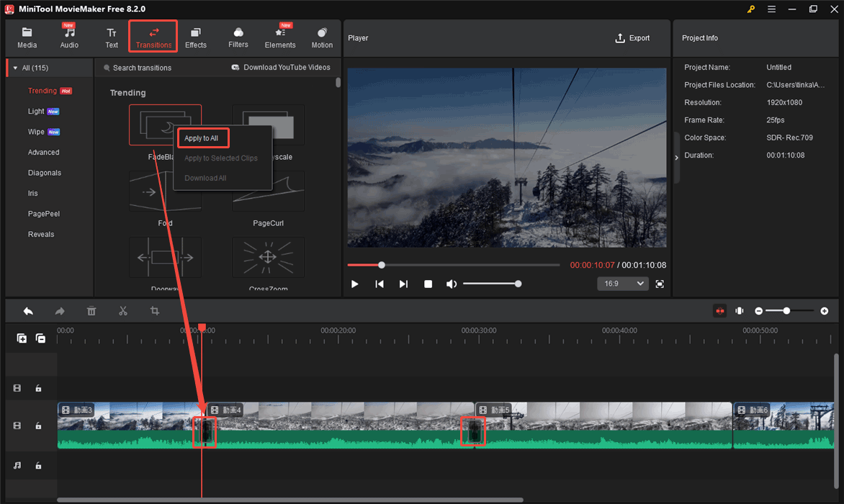Delete the selected clip
The image size is (844, 504).
click(x=91, y=311)
